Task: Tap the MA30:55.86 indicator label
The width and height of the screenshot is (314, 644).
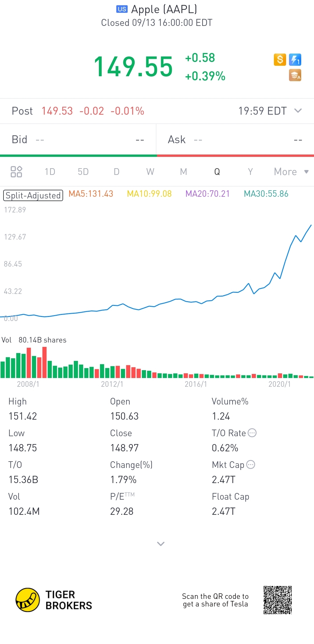Action: click(266, 194)
